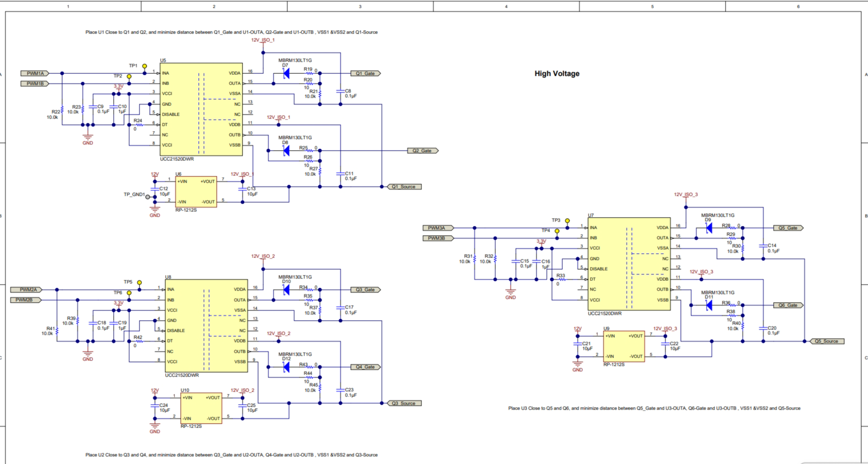Select the TP6 yellow test point

click(129, 293)
